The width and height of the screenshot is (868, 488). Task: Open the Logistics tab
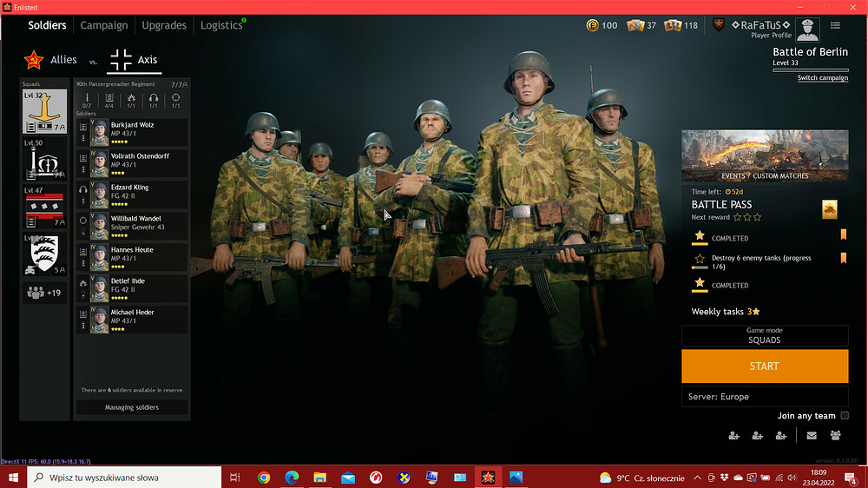pos(221,25)
